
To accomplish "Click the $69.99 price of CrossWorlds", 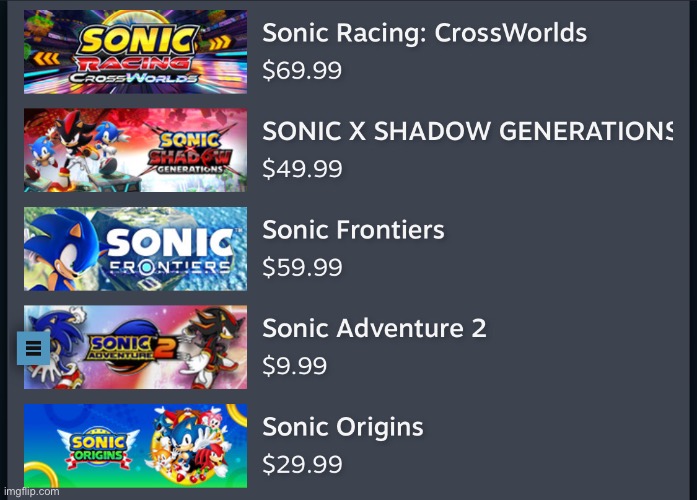I will 301,70.
